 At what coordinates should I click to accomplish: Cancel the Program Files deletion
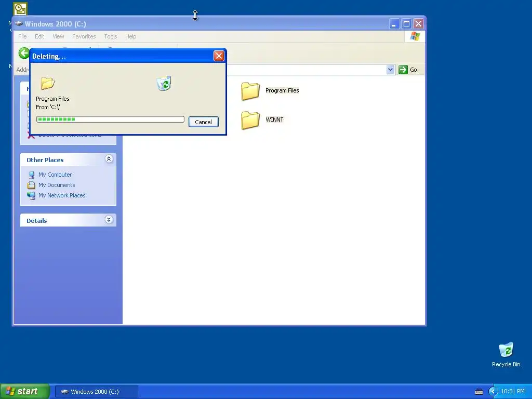coord(203,122)
